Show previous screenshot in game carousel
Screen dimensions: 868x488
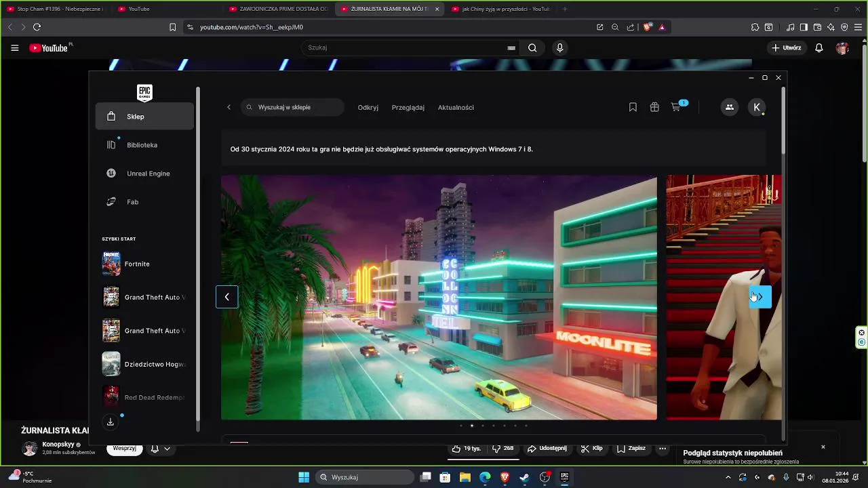[227, 297]
